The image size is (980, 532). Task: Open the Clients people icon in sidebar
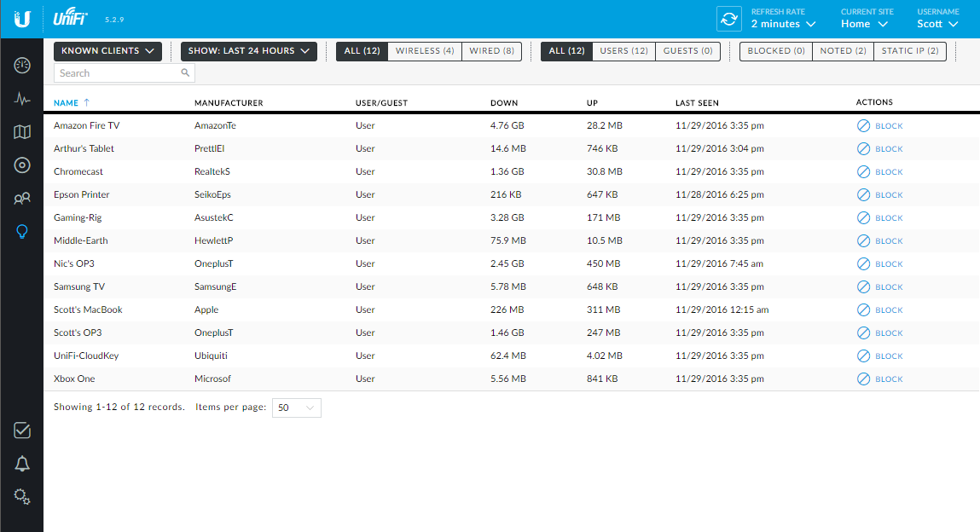22,199
